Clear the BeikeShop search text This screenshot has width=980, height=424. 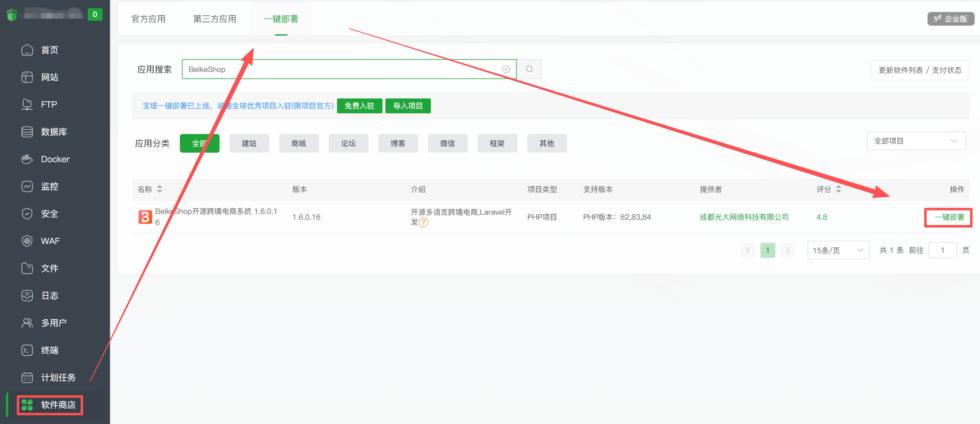tap(506, 69)
